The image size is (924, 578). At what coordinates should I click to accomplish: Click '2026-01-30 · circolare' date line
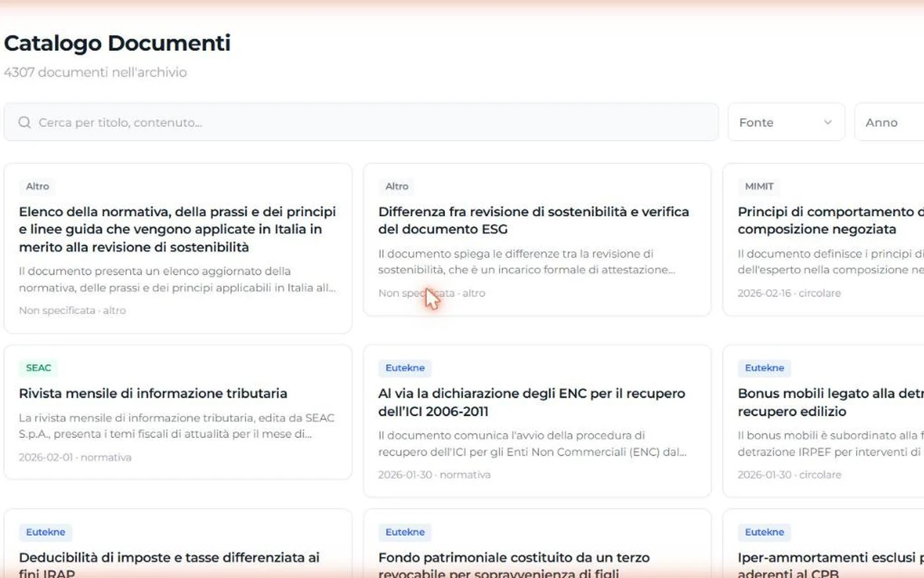[x=789, y=474]
